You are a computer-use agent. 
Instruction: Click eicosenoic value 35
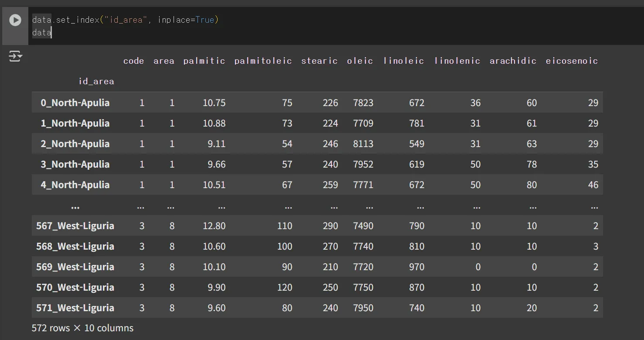(x=593, y=165)
